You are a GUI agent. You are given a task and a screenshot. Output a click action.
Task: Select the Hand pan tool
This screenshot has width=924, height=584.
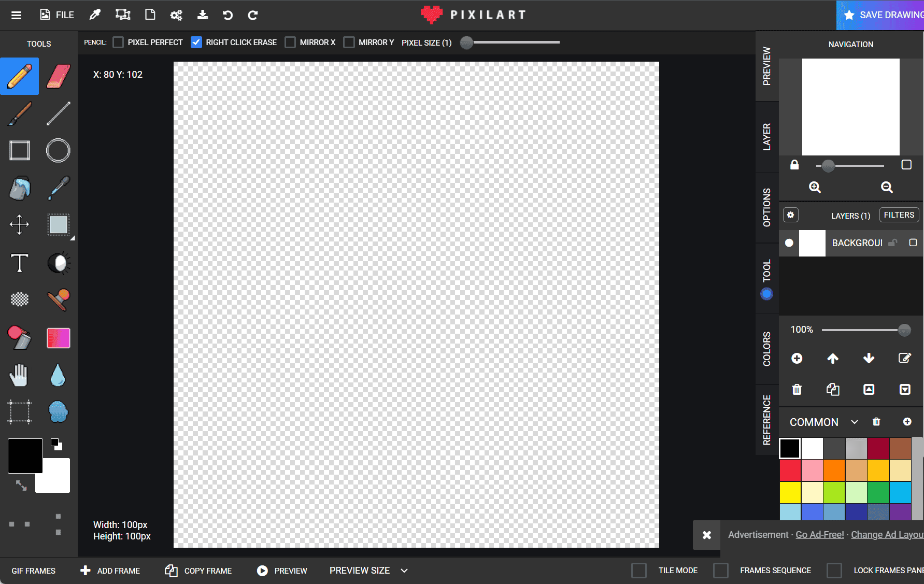[19, 375]
